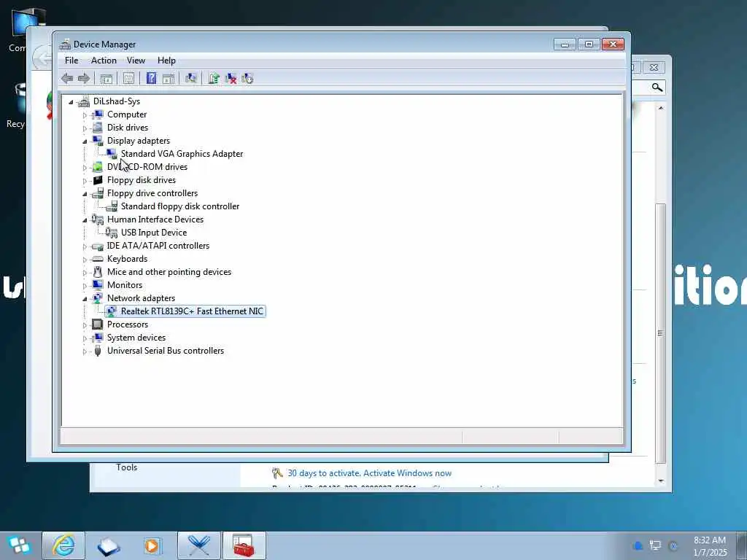Click the Device Manager title bar icon
Viewport: 747px width, 560px height.
[x=65, y=44]
